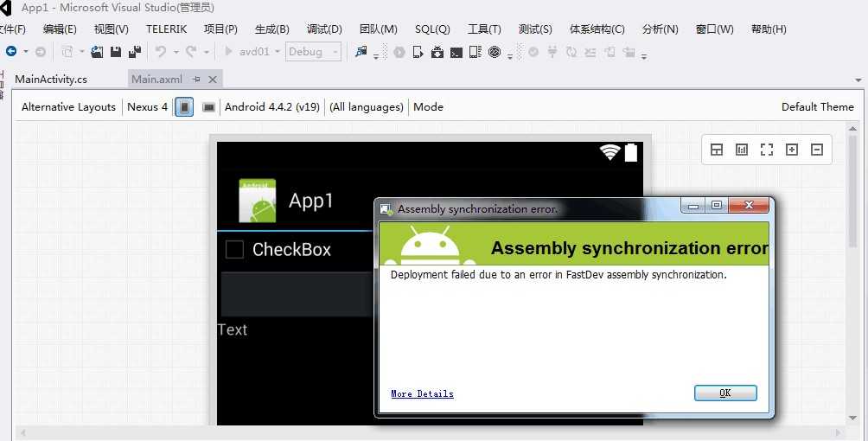Screen dimensions: 868x441
Task: Click the Open File folder icon
Action: click(97, 52)
